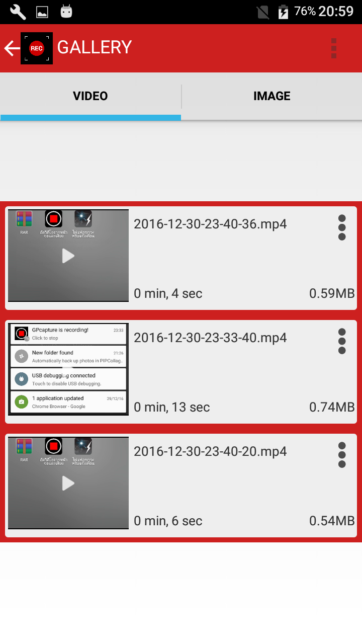
Task: Tap the back arrow in Gallery header
Action: pos(12,48)
